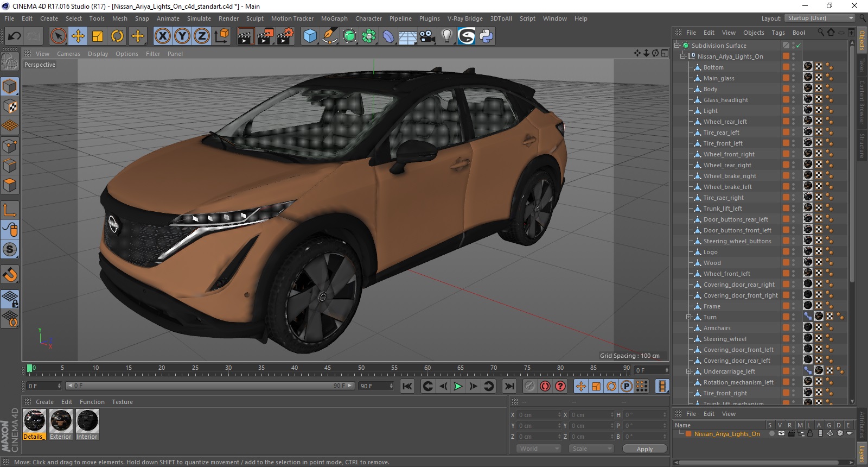Click the Apply button
Screen dimensions: 868x467
click(x=644, y=449)
